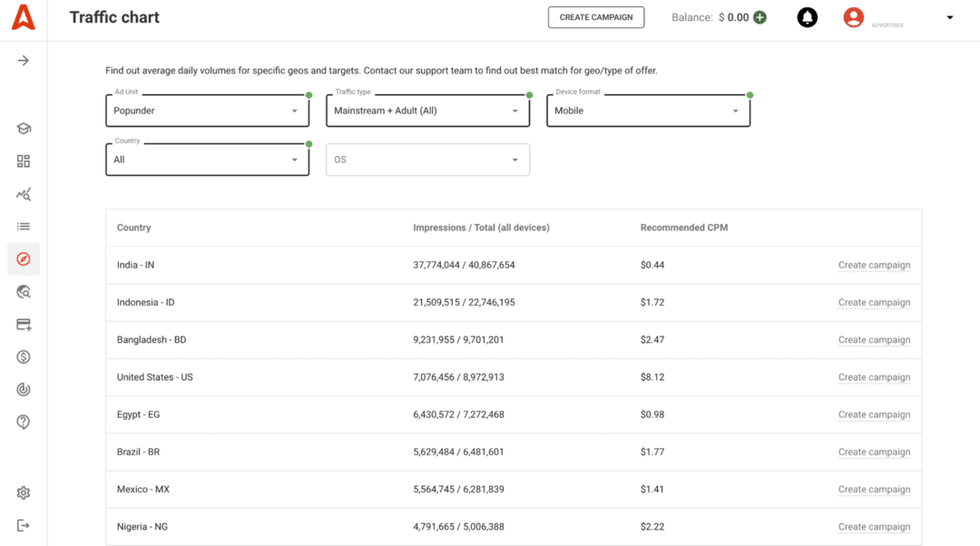Click Create campaign link for India
Viewport: 980px width, 546px height.
[x=874, y=264]
